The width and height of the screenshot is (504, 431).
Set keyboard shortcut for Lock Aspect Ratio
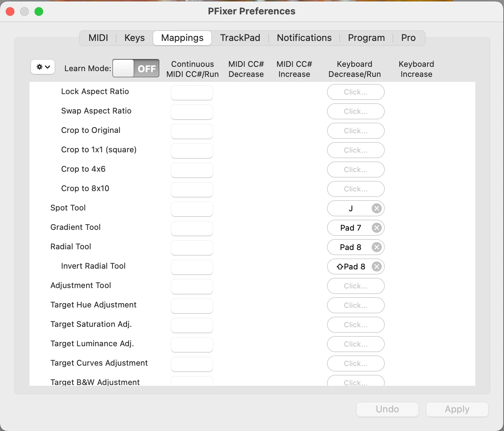click(356, 92)
